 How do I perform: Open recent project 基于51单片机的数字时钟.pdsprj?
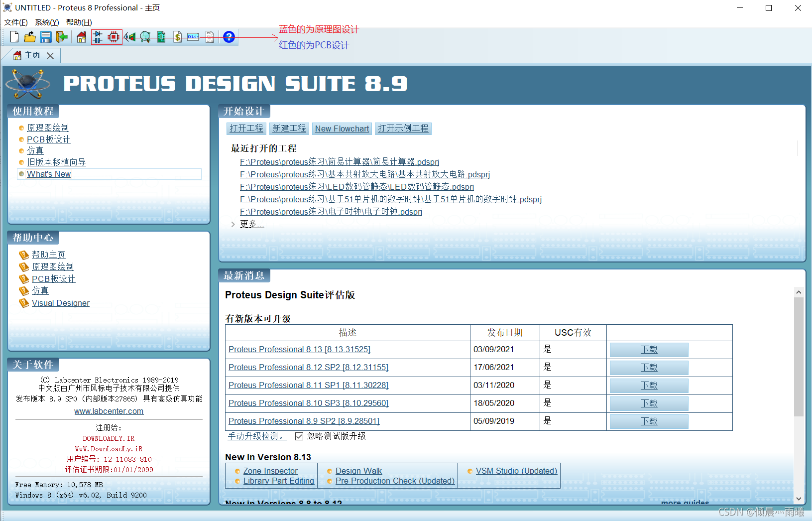tap(391, 199)
